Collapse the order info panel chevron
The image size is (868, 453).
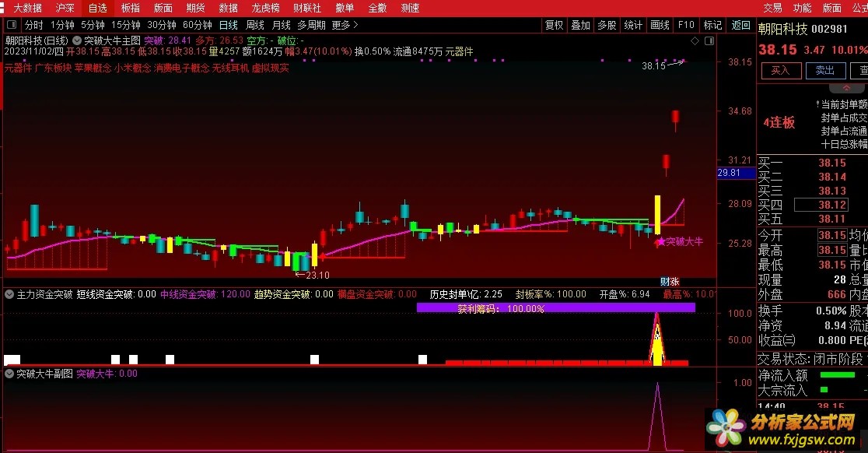(846, 88)
